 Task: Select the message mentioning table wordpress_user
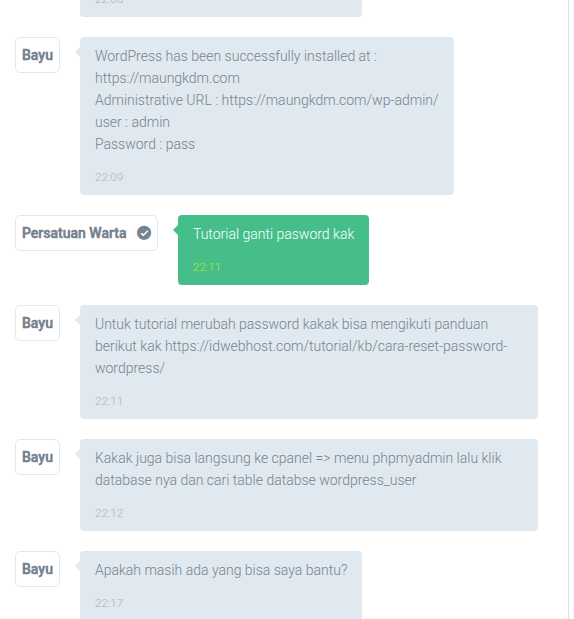(x=309, y=485)
